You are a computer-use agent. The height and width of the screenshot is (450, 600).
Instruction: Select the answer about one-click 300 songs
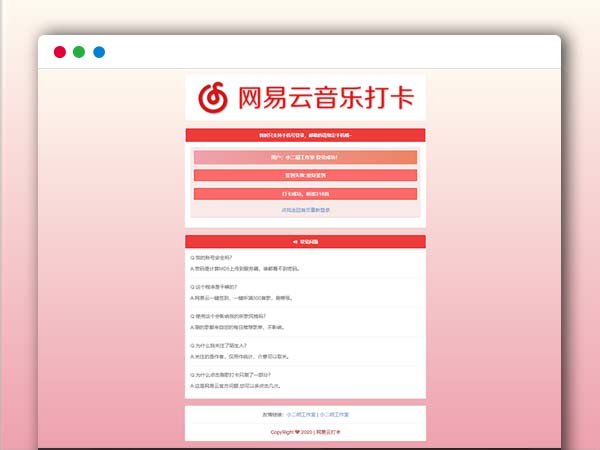point(241,298)
